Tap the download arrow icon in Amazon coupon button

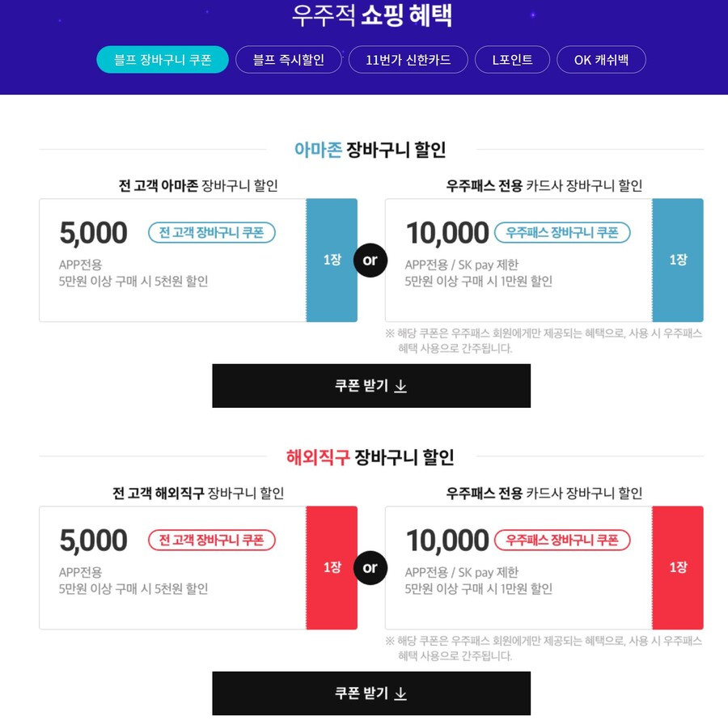[400, 387]
